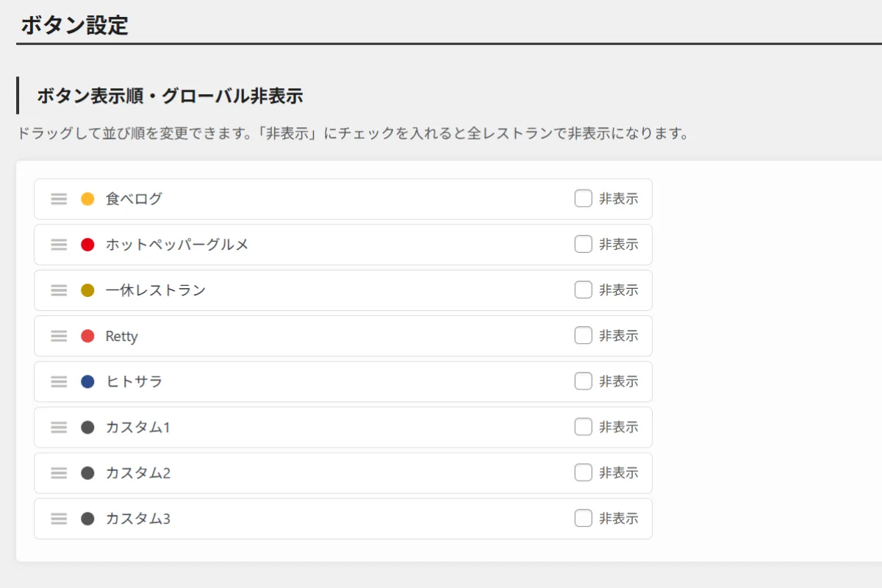Click the gray dot next to カスタム2

click(87, 473)
